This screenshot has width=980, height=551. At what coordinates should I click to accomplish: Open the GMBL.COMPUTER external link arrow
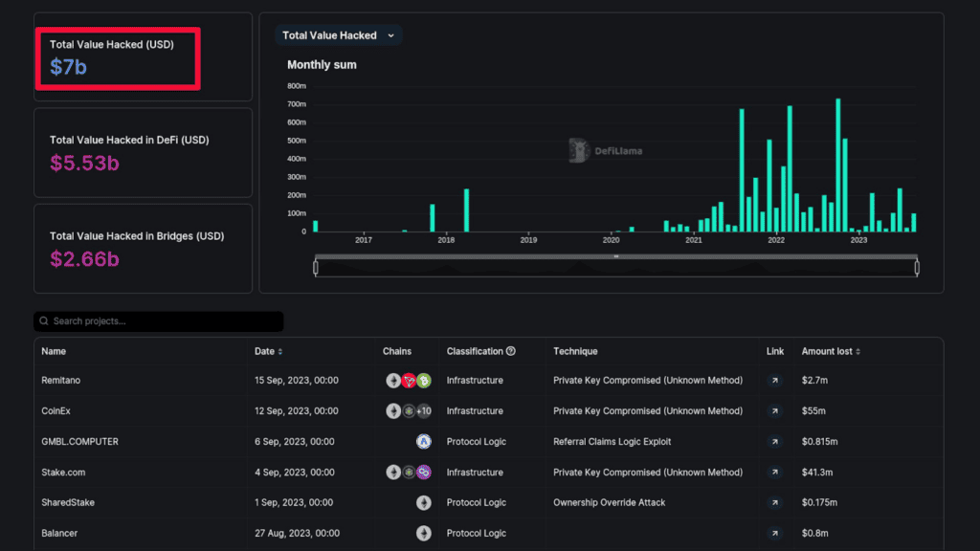coord(775,442)
